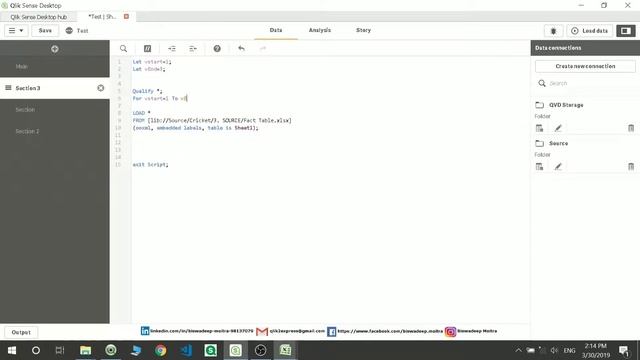
Task: Switch to the Data tab
Action: click(x=276, y=30)
